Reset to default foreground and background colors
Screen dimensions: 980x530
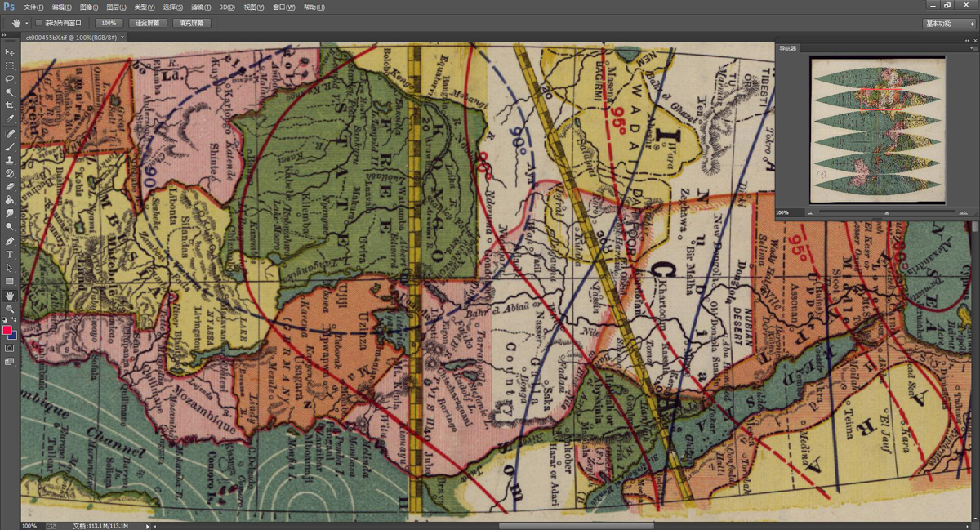tap(5, 319)
